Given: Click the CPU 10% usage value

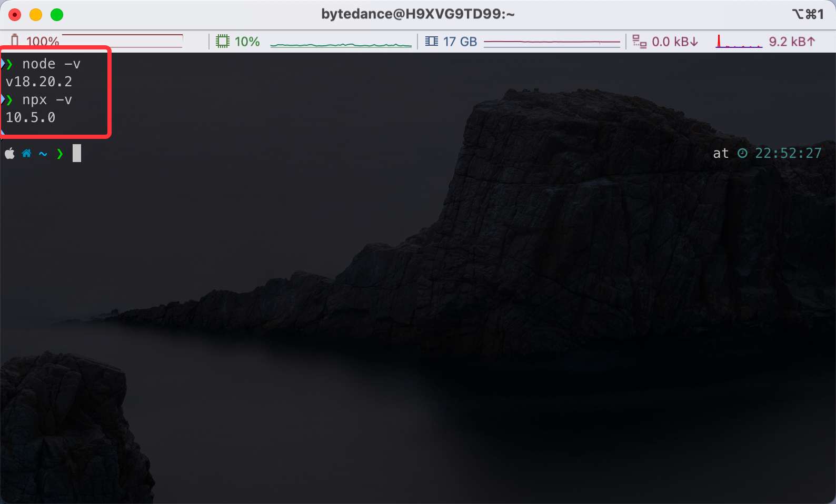Looking at the screenshot, I should tap(247, 42).
